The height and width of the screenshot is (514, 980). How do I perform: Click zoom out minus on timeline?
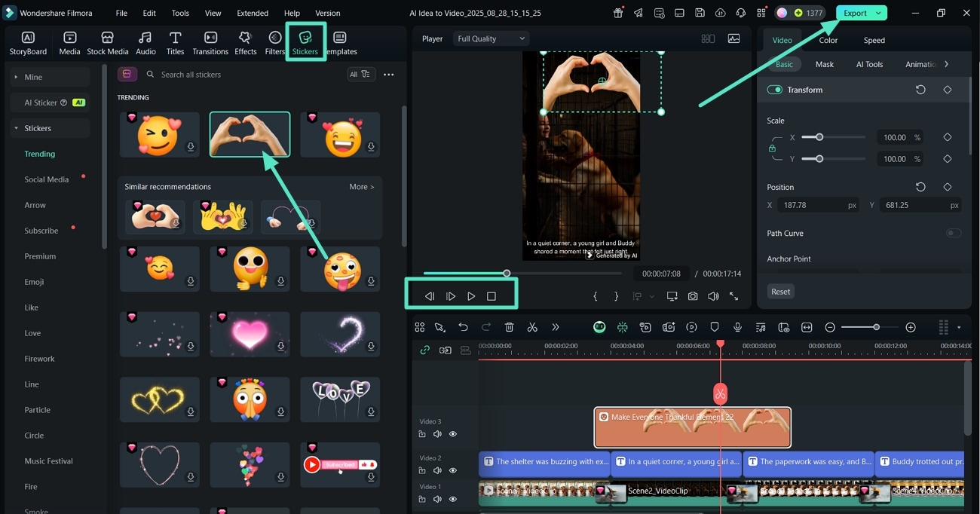830,327
